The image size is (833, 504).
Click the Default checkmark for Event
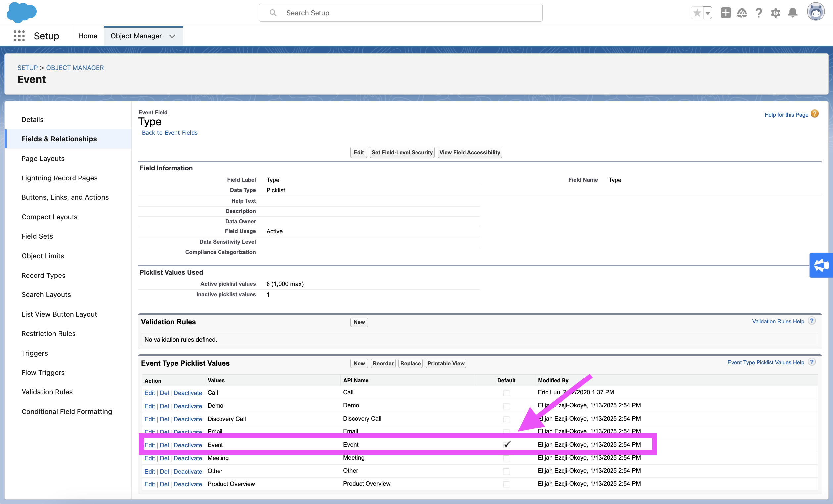pos(507,444)
